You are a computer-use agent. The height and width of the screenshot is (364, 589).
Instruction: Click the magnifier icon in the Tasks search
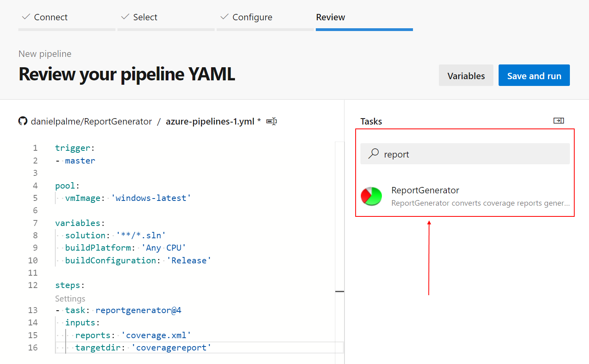click(x=373, y=154)
